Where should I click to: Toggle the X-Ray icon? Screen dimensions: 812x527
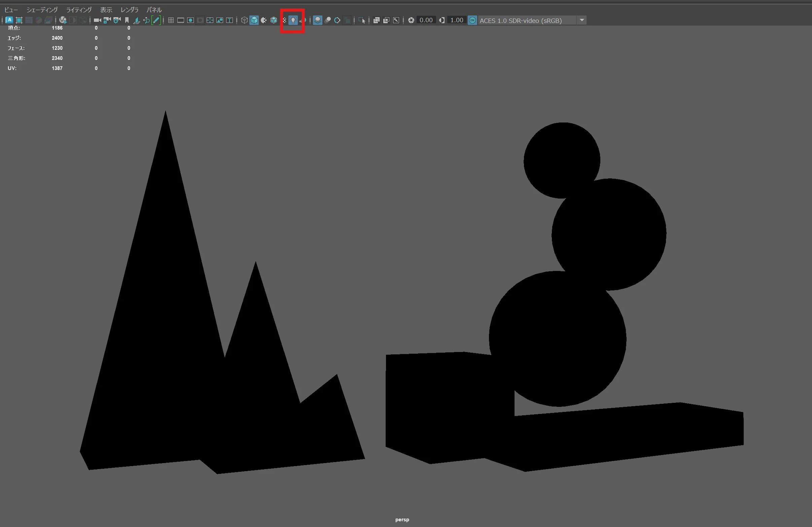click(x=376, y=20)
